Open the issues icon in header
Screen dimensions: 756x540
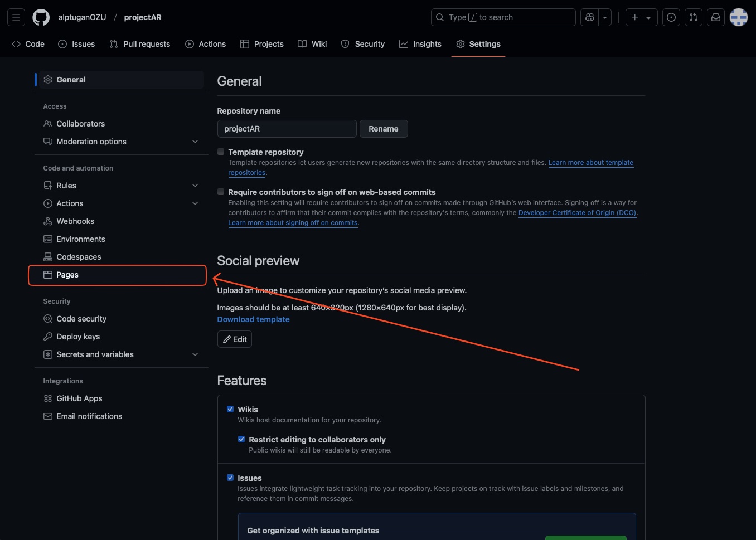click(x=671, y=17)
